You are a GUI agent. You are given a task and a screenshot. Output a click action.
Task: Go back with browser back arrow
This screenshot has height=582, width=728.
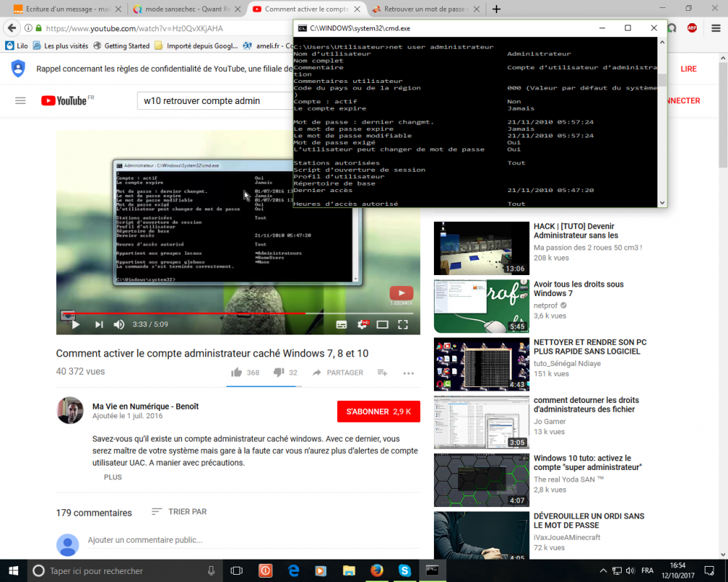click(12, 28)
